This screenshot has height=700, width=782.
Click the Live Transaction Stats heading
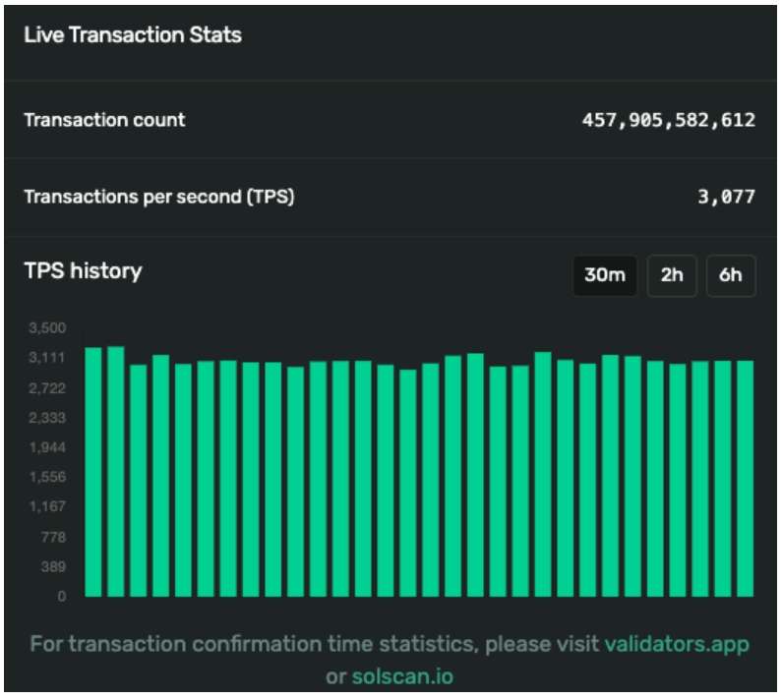[x=133, y=35]
